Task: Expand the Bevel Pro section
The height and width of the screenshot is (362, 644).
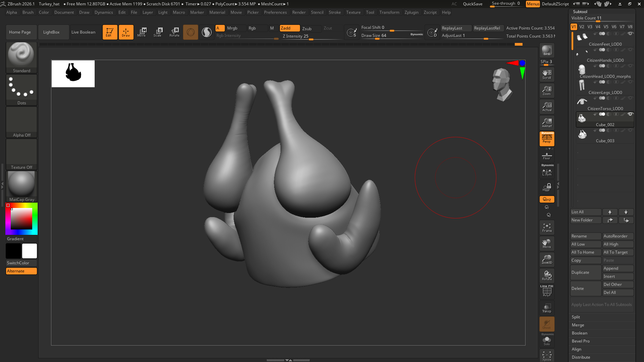Action: coord(581,341)
